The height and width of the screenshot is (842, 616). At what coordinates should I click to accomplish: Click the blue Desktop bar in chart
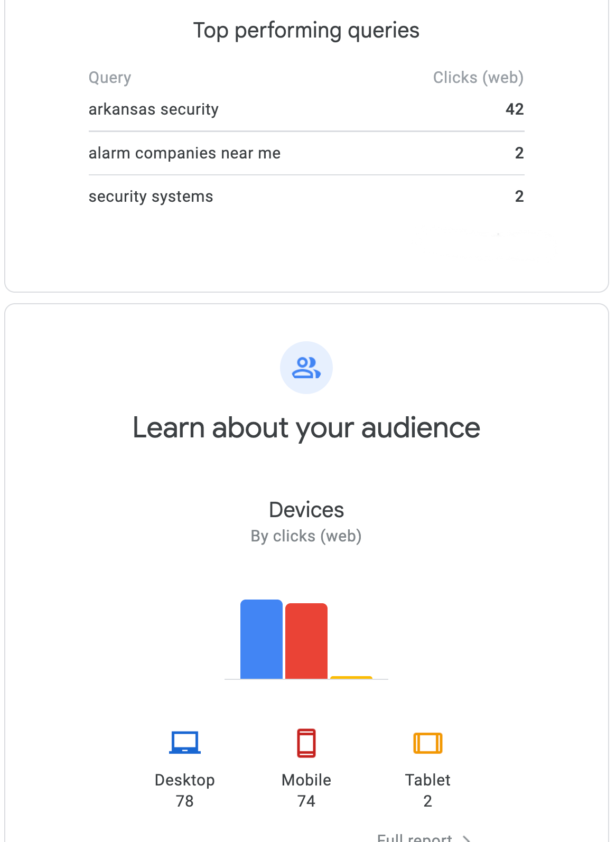point(262,639)
